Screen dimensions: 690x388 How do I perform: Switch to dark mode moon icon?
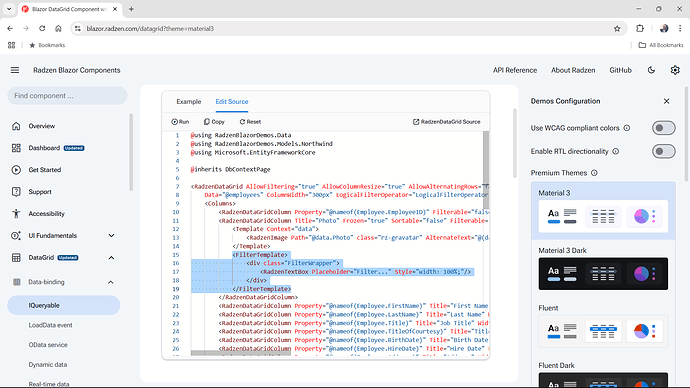click(x=651, y=70)
